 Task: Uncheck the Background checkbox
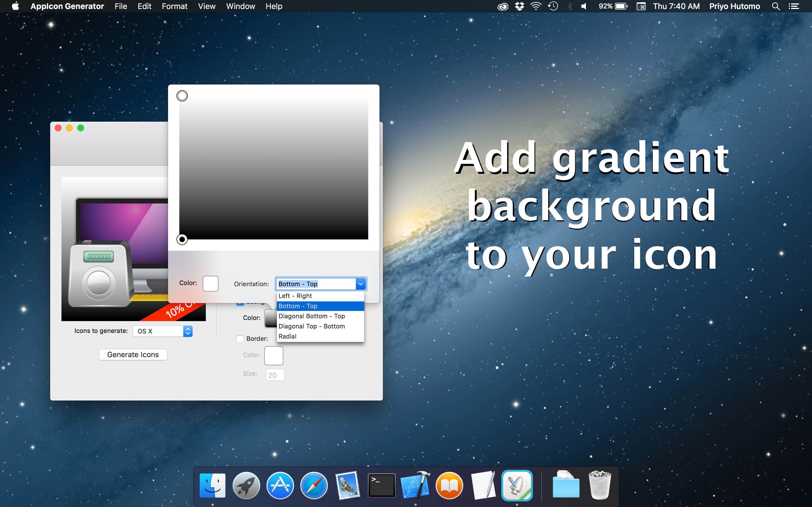(240, 302)
